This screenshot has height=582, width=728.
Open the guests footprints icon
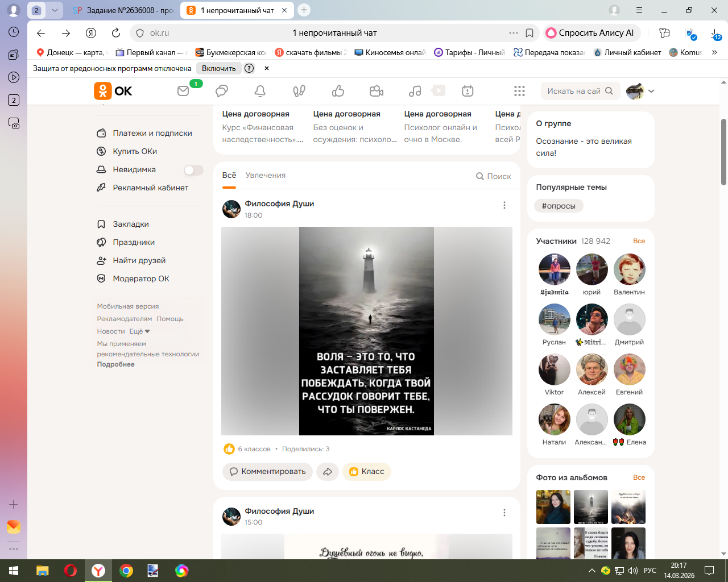click(299, 91)
